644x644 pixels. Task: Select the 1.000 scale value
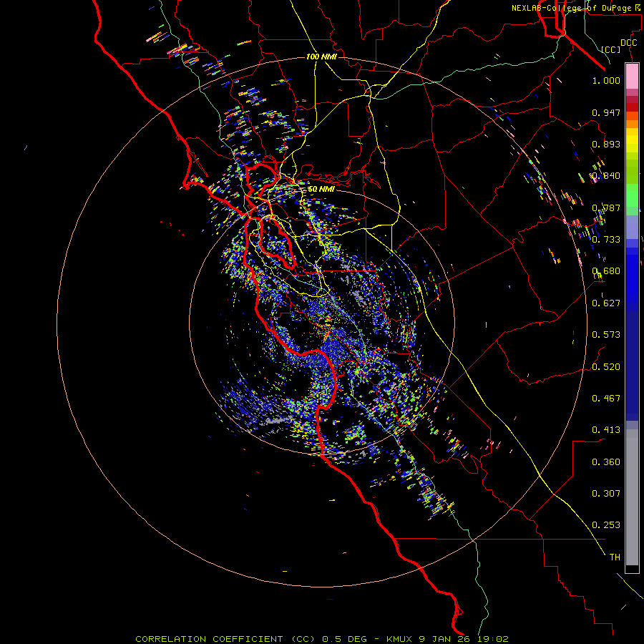pos(606,80)
